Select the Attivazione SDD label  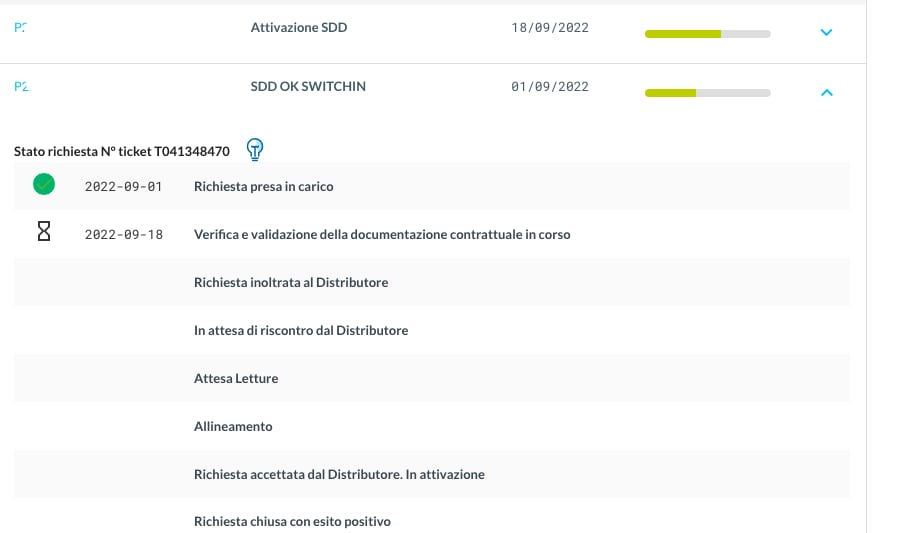coord(299,28)
